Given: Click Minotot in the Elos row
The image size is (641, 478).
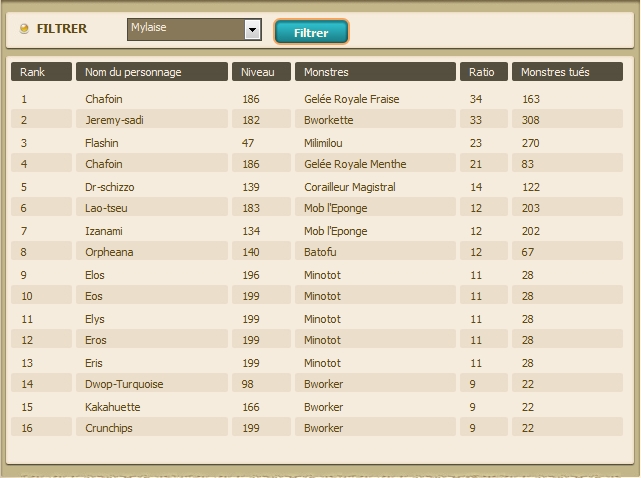Looking at the screenshot, I should pos(323,275).
